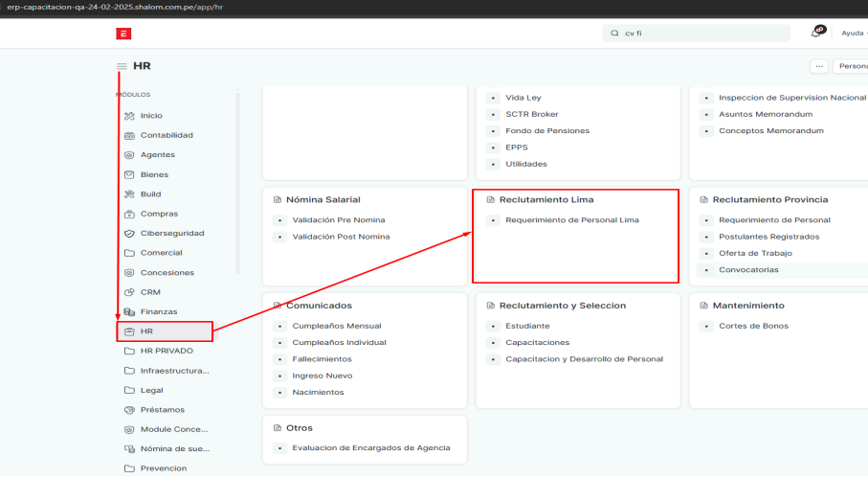
Task: Toggle the sidebar hamburger menu icon
Action: 122,66
